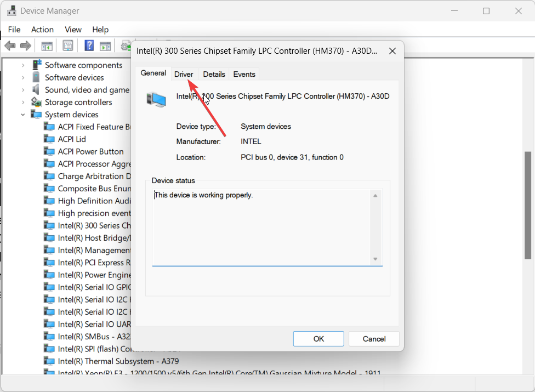Open the Properties sheet toolbar icon
The image size is (535, 392).
pyautogui.click(x=68, y=46)
